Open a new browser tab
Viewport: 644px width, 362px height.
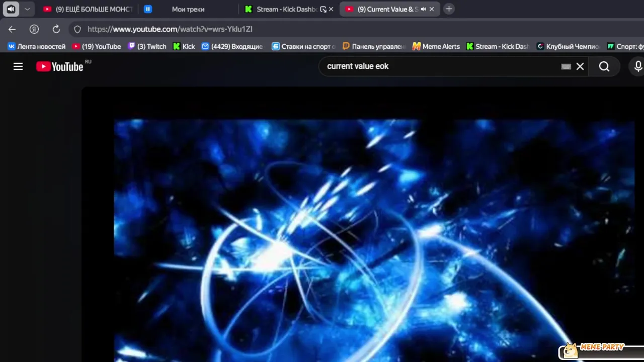pyautogui.click(x=449, y=9)
